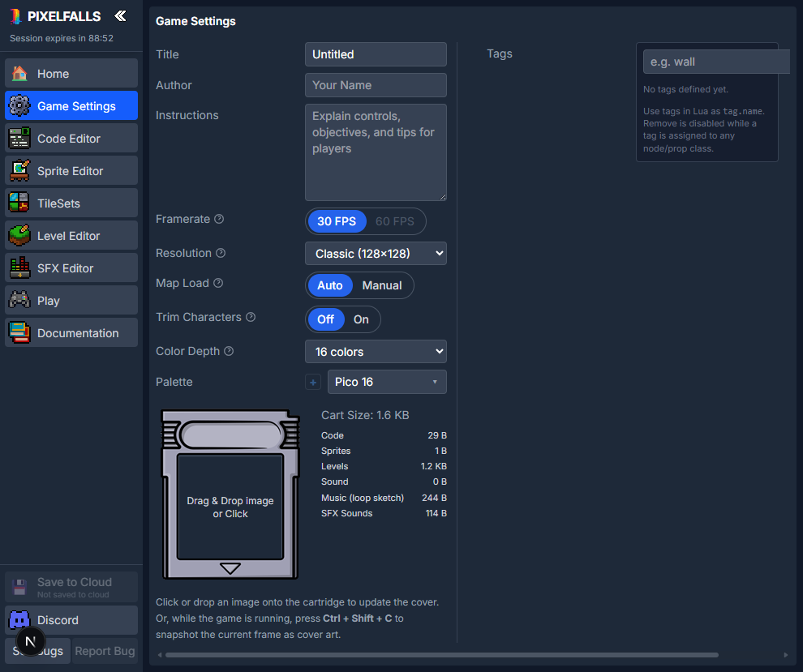The image size is (803, 672).
Task: Click the 'Cart Size: 1.6 KB' text
Action: pyautogui.click(x=365, y=415)
